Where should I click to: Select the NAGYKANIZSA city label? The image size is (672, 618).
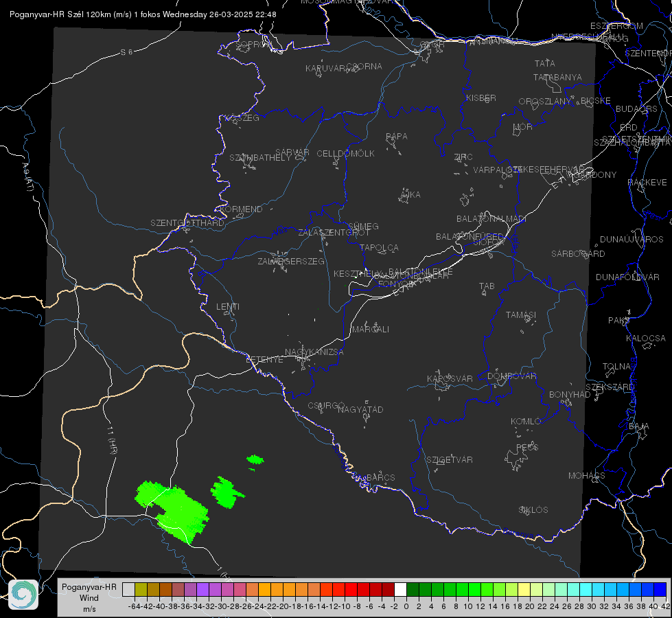314,352
